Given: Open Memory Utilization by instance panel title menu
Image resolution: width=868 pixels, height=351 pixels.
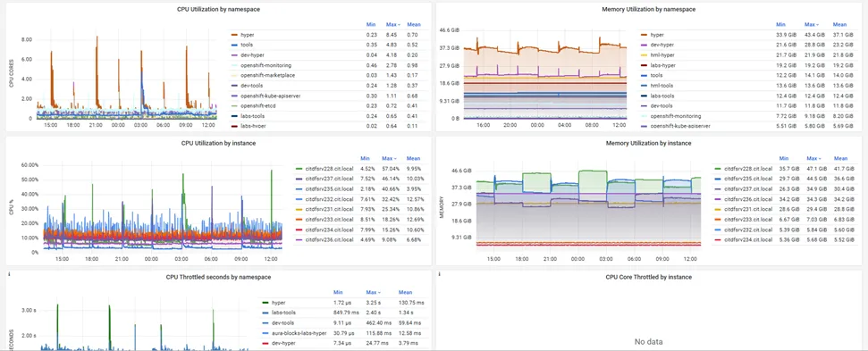Looking at the screenshot, I should pyautogui.click(x=648, y=143).
